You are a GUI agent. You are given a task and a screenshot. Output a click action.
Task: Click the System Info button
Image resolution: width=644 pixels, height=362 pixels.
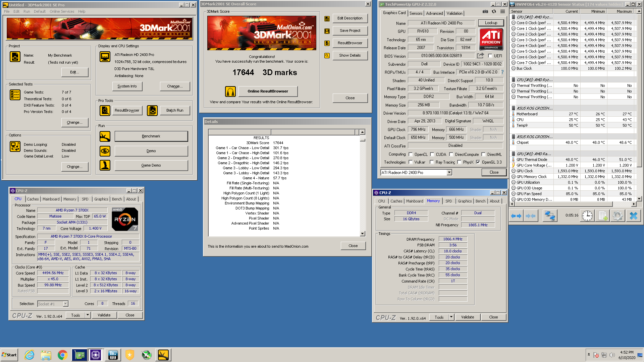click(127, 86)
